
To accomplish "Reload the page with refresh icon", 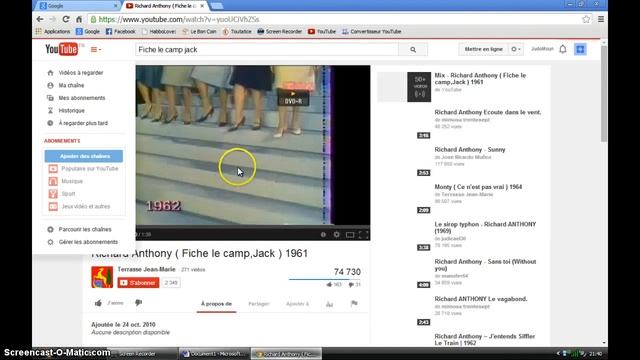I will coord(66,19).
